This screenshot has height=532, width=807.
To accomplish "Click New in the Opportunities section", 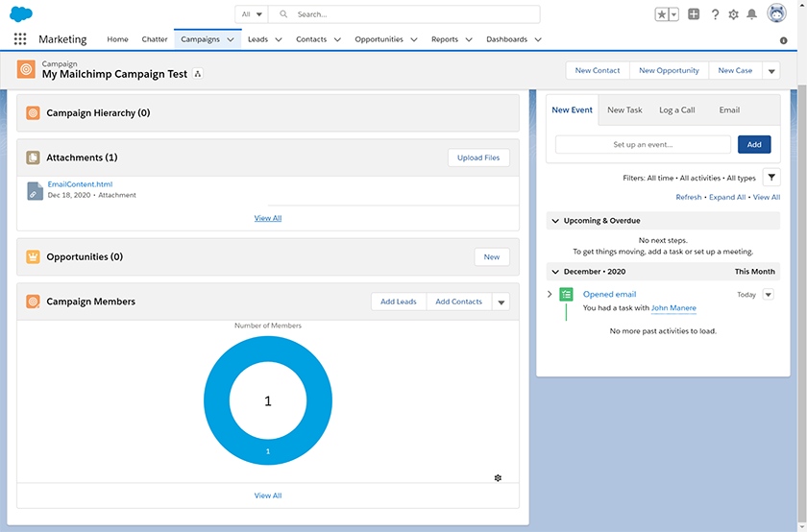I will click(x=492, y=256).
